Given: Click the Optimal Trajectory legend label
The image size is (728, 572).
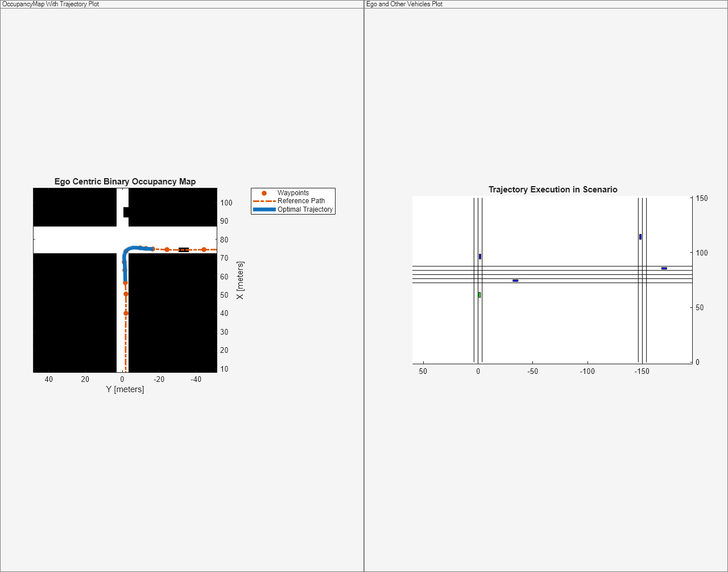Looking at the screenshot, I should (x=305, y=209).
